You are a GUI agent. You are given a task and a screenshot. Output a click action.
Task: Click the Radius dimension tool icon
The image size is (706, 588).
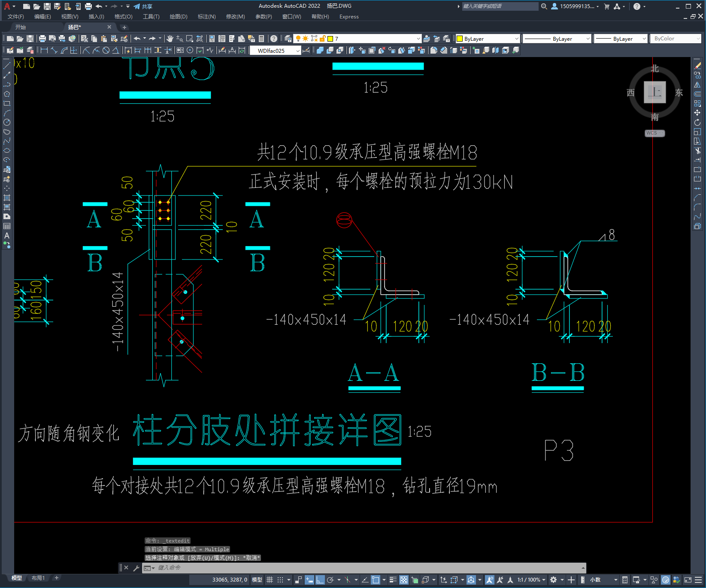pyautogui.click(x=86, y=50)
